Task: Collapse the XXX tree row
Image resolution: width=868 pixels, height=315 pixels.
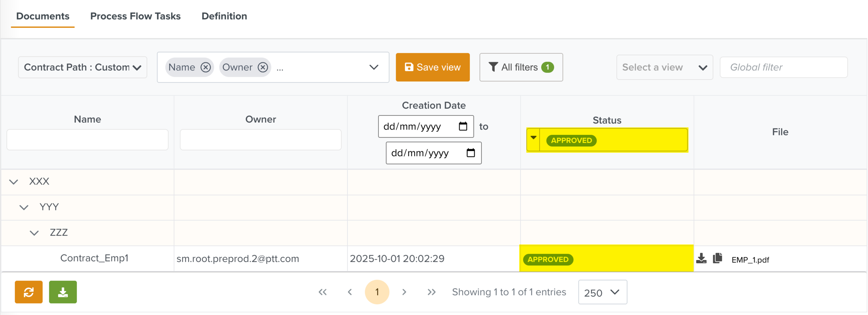Action: pos(14,182)
